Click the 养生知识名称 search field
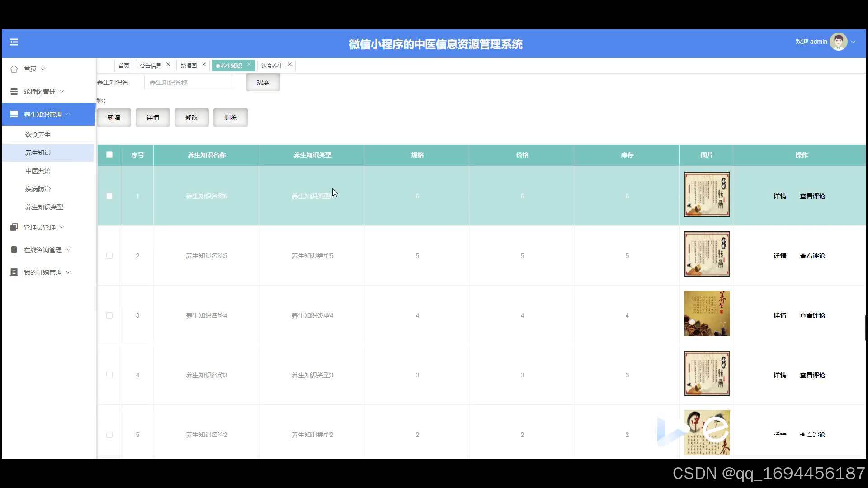 pyautogui.click(x=188, y=82)
